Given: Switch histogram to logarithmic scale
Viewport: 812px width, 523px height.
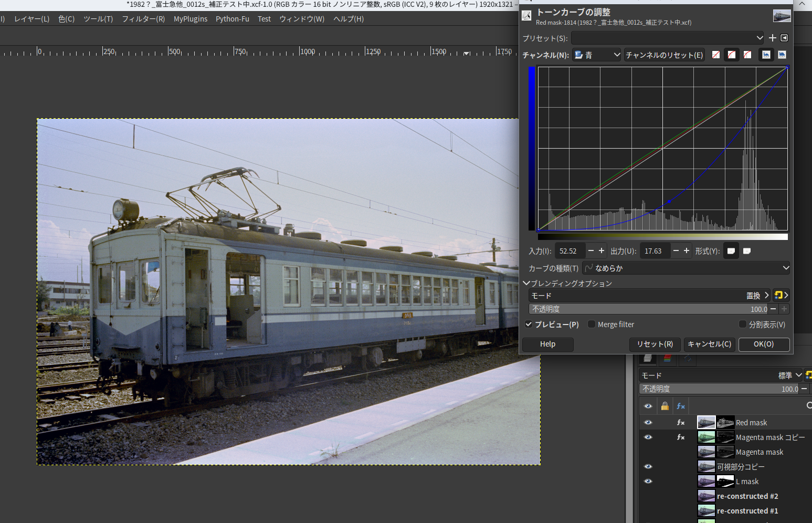Looking at the screenshot, I should (x=782, y=55).
